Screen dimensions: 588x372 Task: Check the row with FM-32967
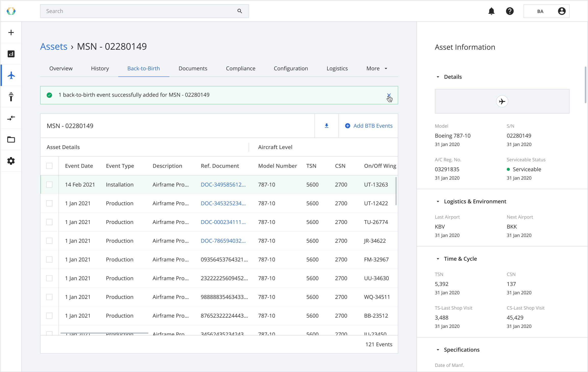(49, 259)
